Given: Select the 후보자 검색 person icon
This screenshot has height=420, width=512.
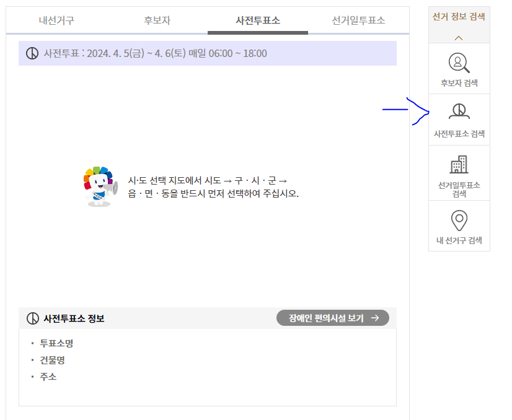Looking at the screenshot, I should click(458, 62).
